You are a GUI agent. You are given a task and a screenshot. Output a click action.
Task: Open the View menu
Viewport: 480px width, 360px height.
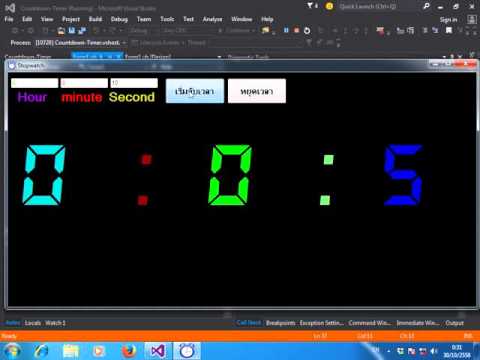(47, 19)
